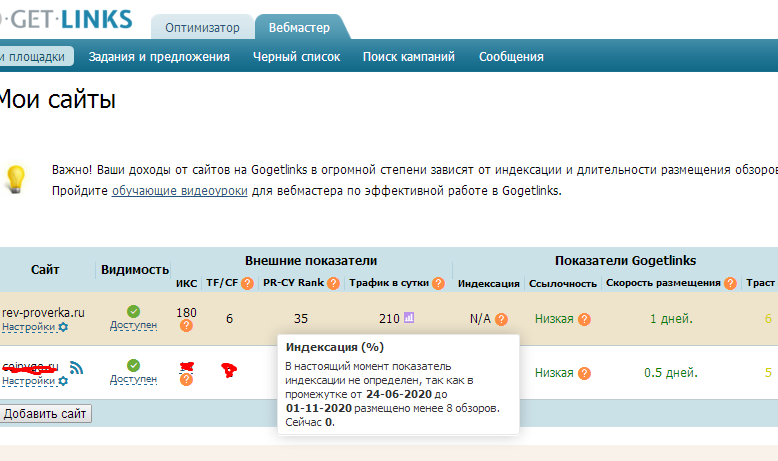Click the lightbulb tip icon
This screenshot has height=461, width=778.
click(15, 179)
